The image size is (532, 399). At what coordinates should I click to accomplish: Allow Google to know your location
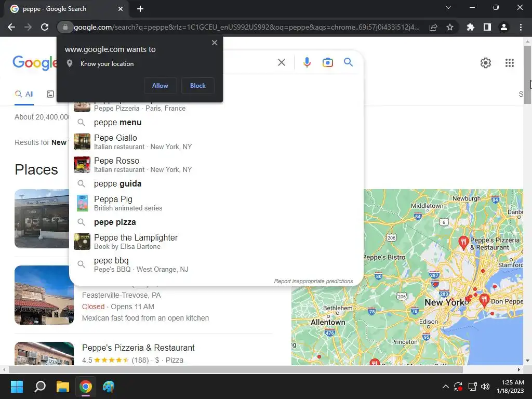pyautogui.click(x=160, y=86)
